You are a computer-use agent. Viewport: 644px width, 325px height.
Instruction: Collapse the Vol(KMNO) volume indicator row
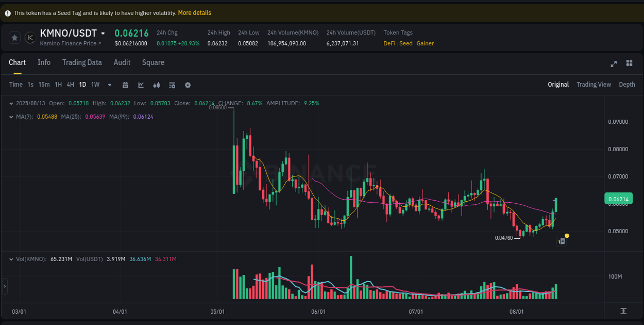[x=11, y=259]
